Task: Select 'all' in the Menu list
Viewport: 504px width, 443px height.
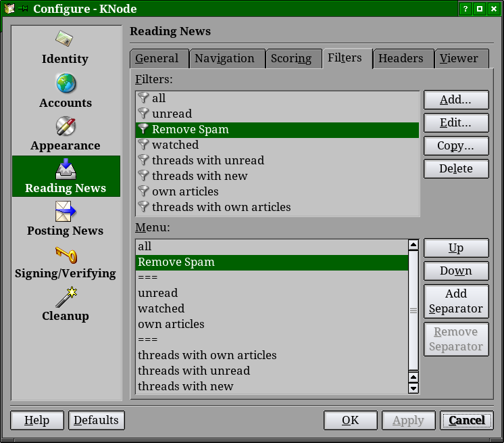Action: (x=272, y=246)
